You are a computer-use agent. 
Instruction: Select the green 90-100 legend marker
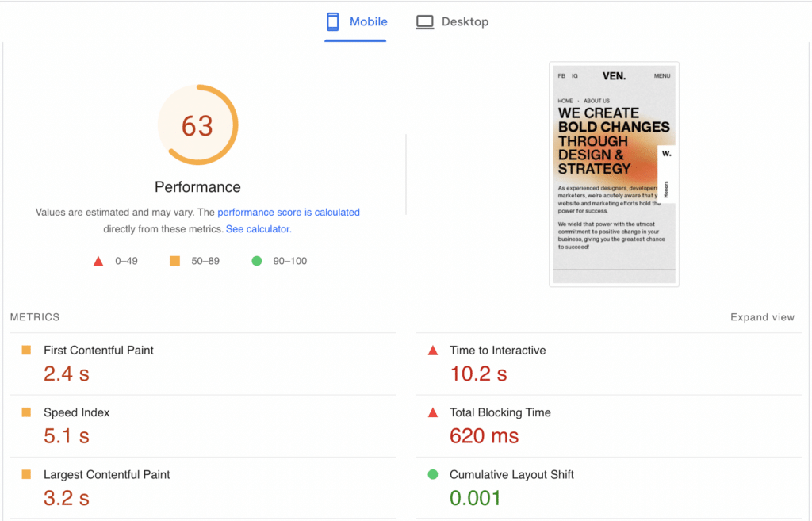[x=255, y=260]
